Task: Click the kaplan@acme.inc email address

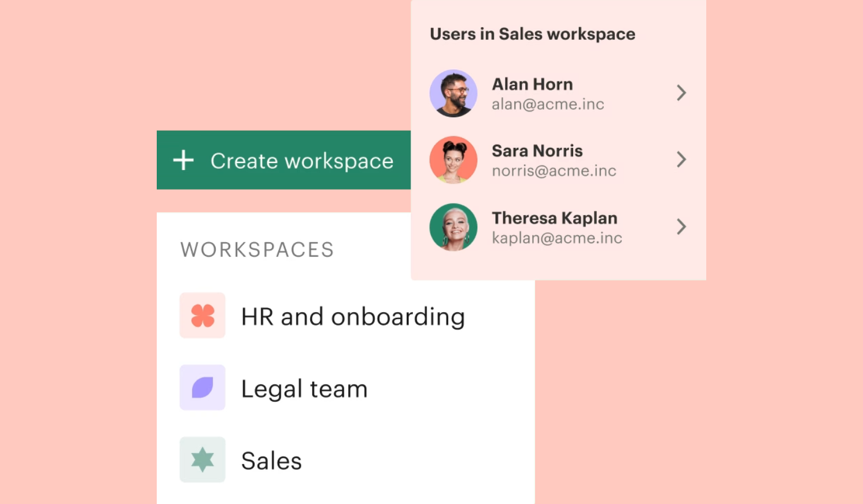Action: pos(557,238)
